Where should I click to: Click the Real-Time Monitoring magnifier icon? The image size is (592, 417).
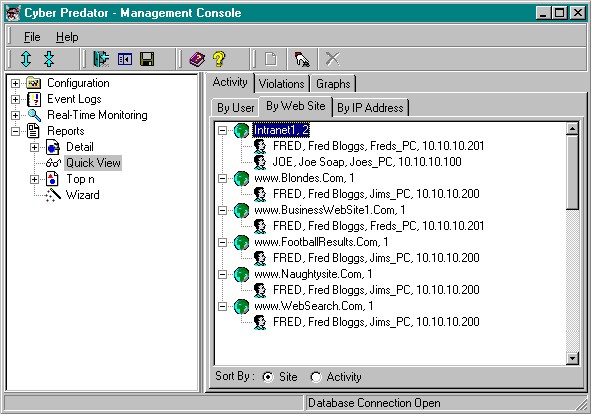click(34, 115)
